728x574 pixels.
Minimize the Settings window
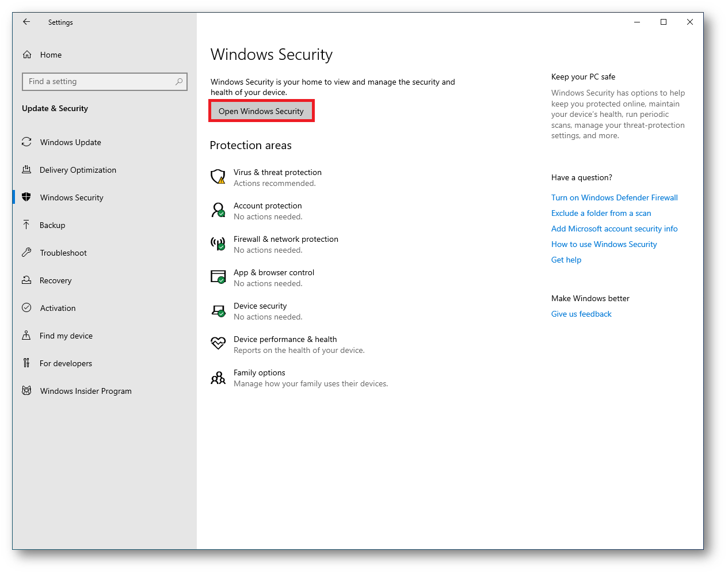pos(637,22)
